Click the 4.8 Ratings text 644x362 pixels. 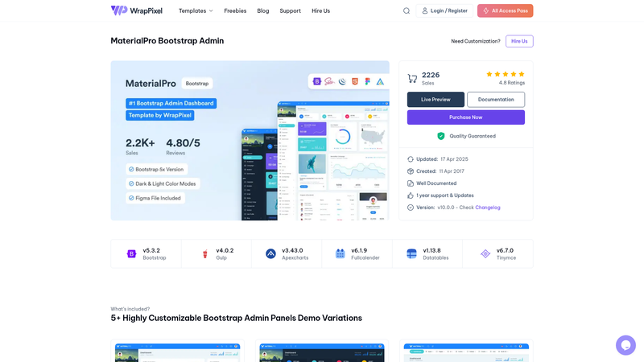(512, 83)
